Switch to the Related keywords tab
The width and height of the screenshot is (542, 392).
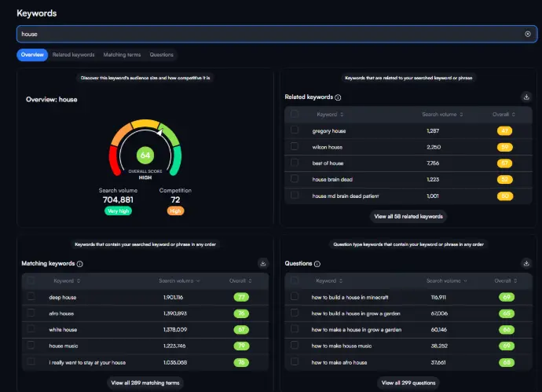click(73, 55)
